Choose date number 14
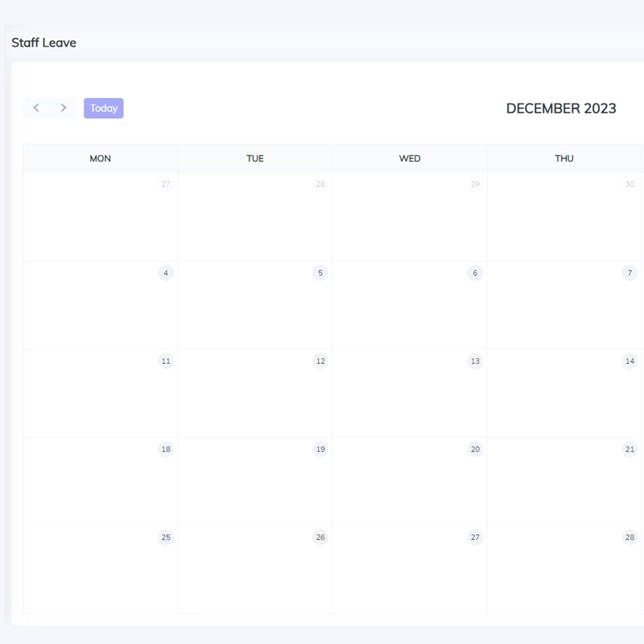This screenshot has width=644, height=644. 630,361
